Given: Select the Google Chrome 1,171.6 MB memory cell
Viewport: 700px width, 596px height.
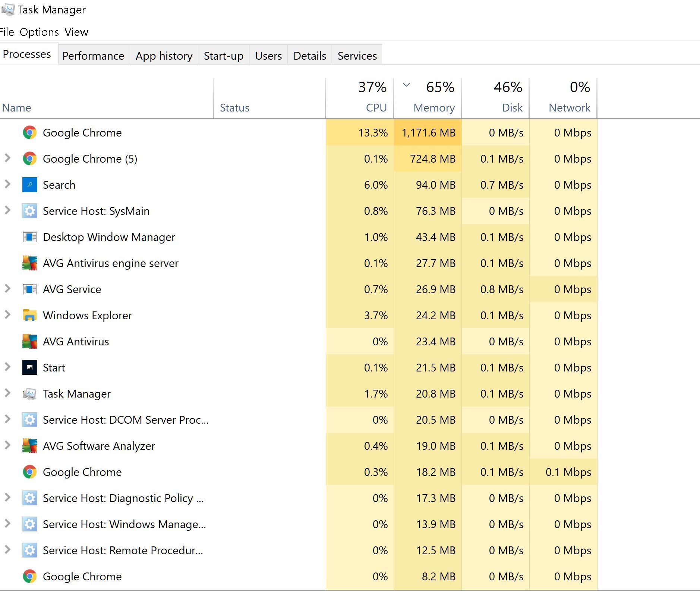Looking at the screenshot, I should tap(428, 133).
